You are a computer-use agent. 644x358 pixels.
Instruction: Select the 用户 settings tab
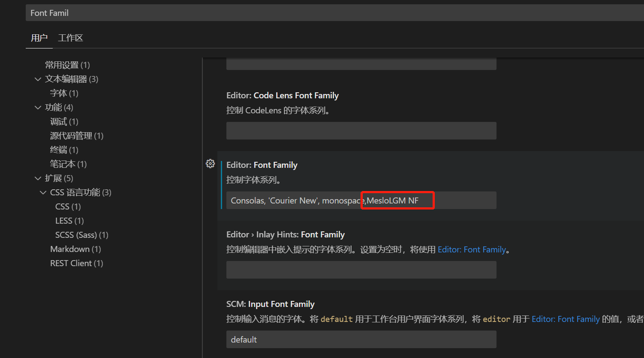[39, 38]
